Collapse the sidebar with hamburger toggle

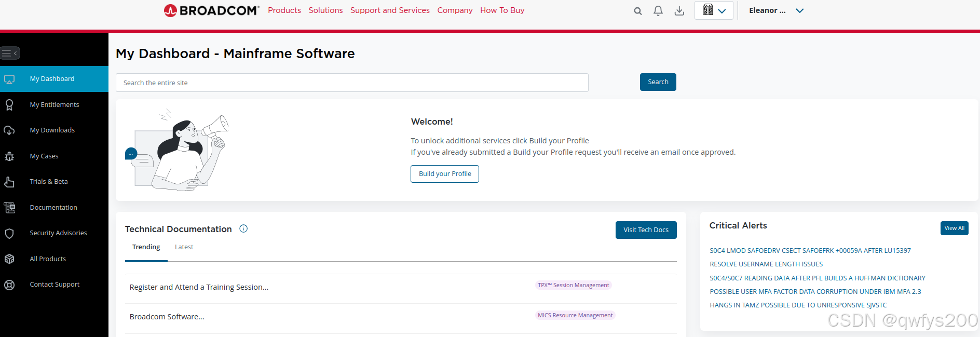click(x=10, y=53)
